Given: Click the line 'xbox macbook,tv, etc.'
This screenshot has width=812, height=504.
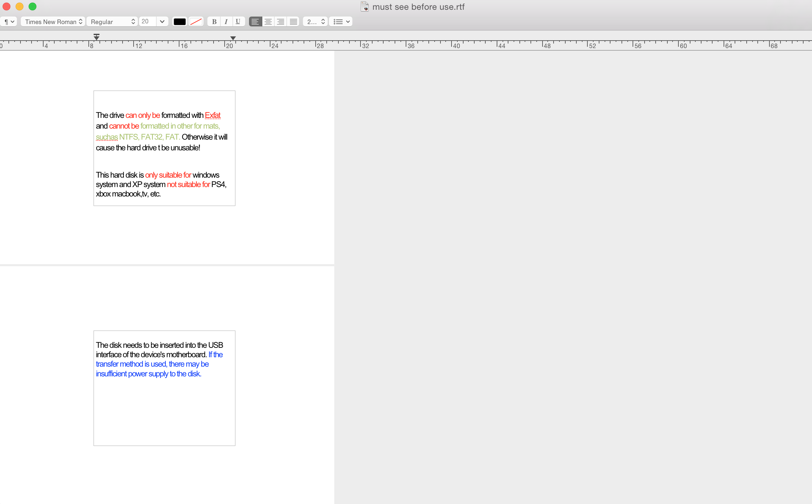Looking at the screenshot, I should coord(128,194).
